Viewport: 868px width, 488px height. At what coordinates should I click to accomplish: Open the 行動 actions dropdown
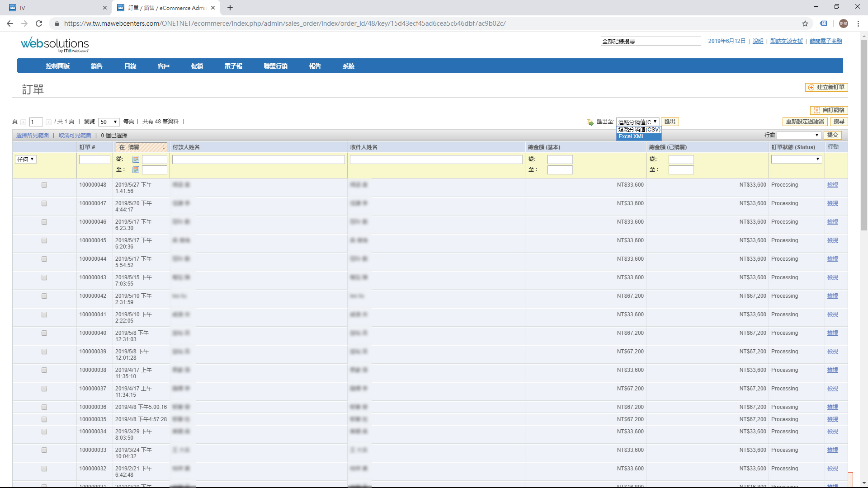(x=799, y=135)
